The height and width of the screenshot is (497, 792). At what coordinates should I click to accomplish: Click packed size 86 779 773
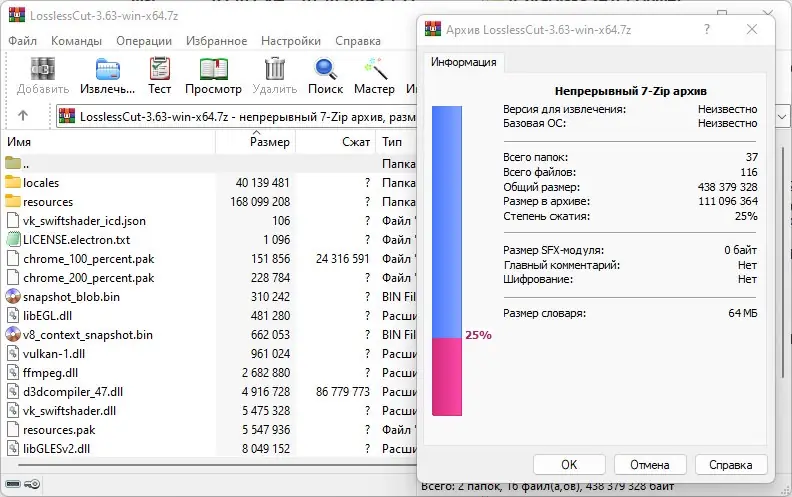[x=343, y=391]
